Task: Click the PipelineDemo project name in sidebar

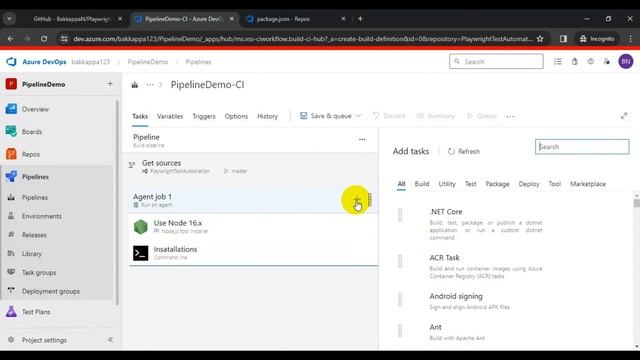Action: [43, 84]
